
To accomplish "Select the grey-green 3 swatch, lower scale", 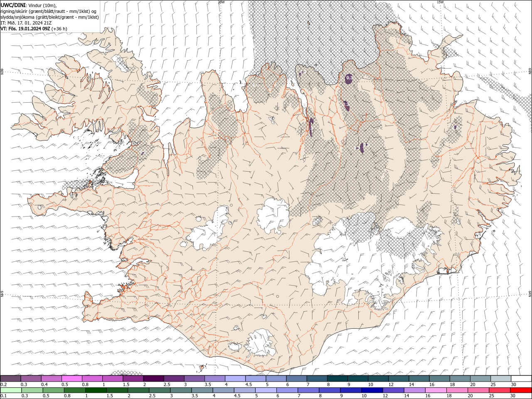I will pyautogui.click(x=180, y=390).
